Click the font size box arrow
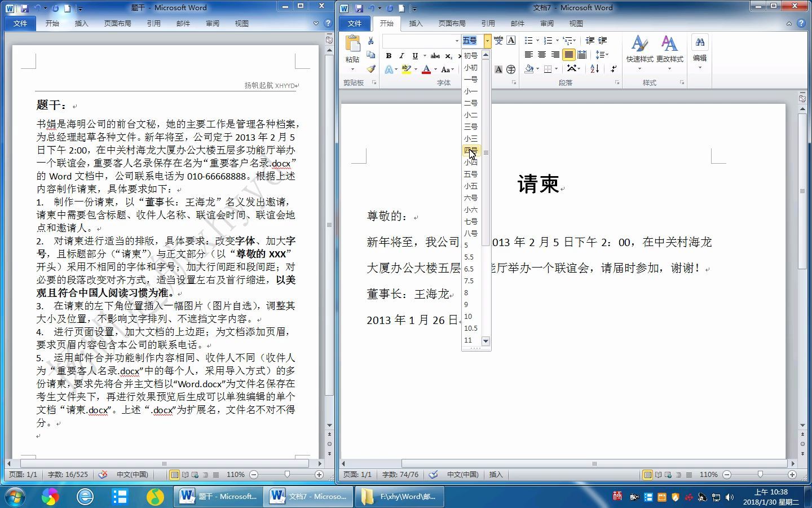The image size is (812, 508). tap(487, 41)
